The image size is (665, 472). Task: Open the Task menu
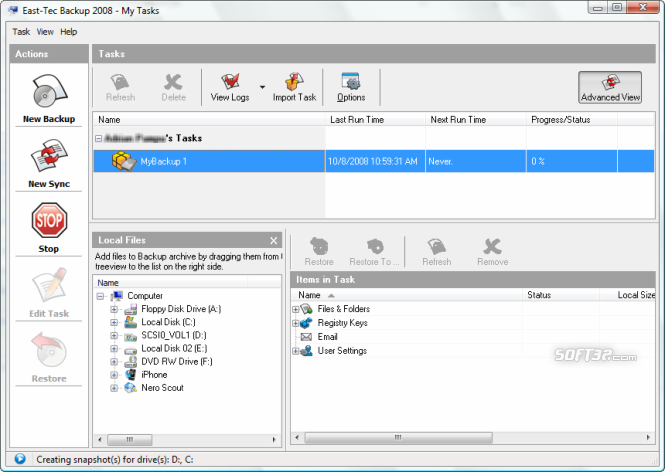[x=21, y=32]
